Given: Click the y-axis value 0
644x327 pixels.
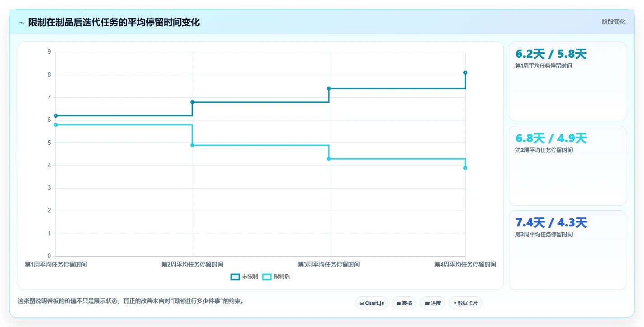Looking at the screenshot, I should [49, 256].
